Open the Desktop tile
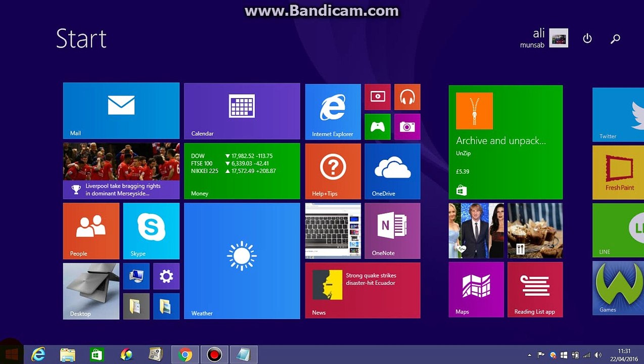The image size is (644, 364). coord(91,291)
